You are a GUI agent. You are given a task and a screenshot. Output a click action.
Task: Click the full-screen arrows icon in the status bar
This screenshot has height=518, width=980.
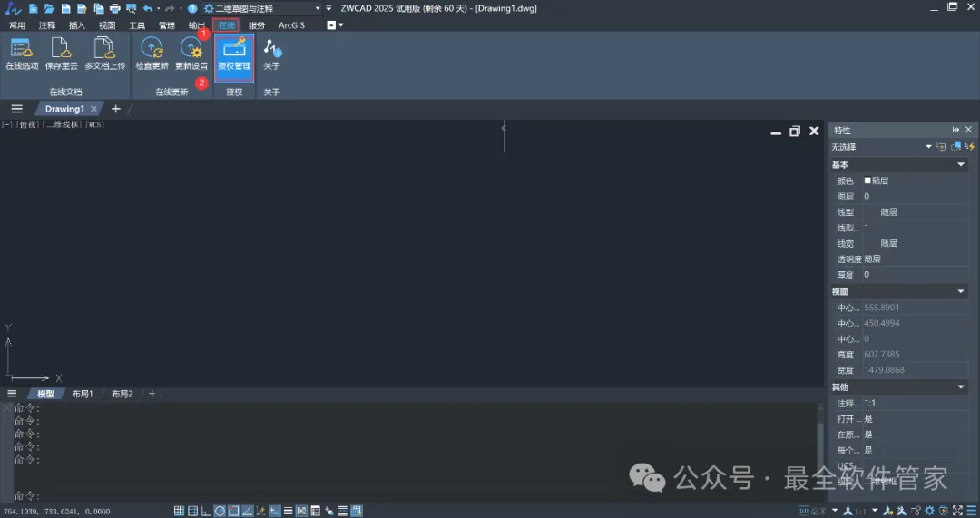click(957, 511)
